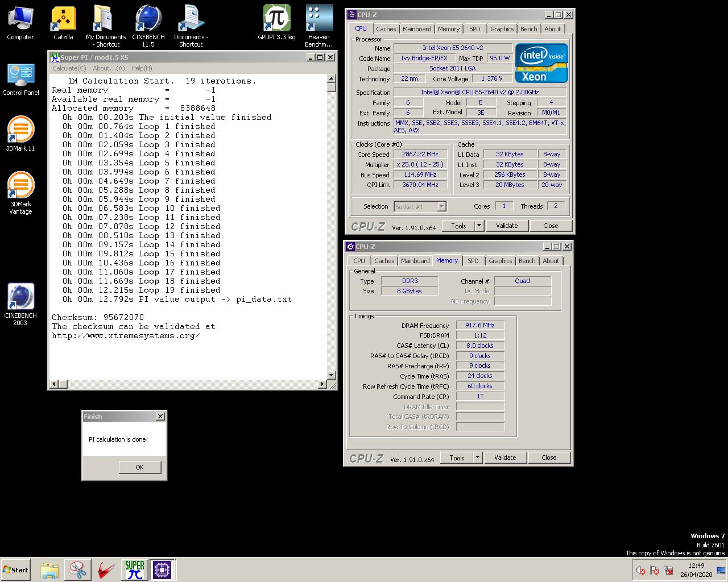
Task: Switch to Caches tab in upper CPU-Z
Action: (386, 29)
